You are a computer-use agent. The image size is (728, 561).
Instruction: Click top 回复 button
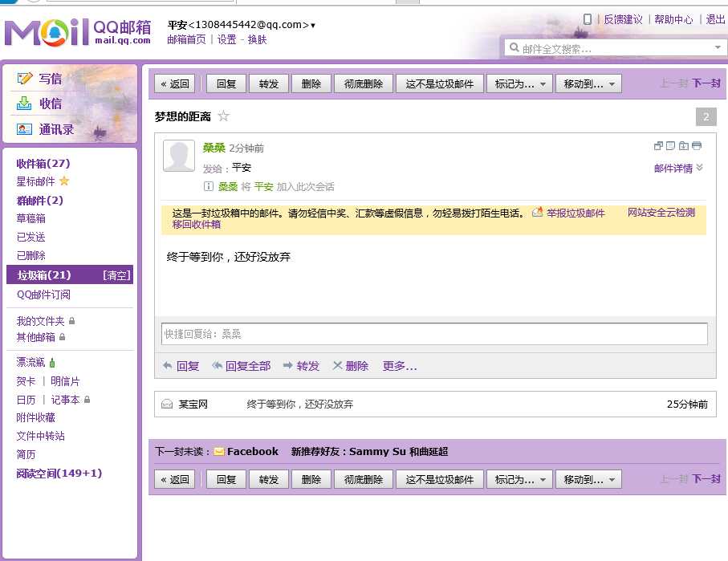[226, 83]
